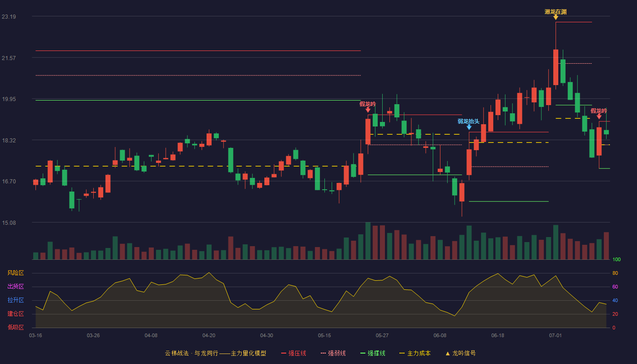Click the 05-27 date label
This screenshot has height=364, width=637.
[382, 335]
